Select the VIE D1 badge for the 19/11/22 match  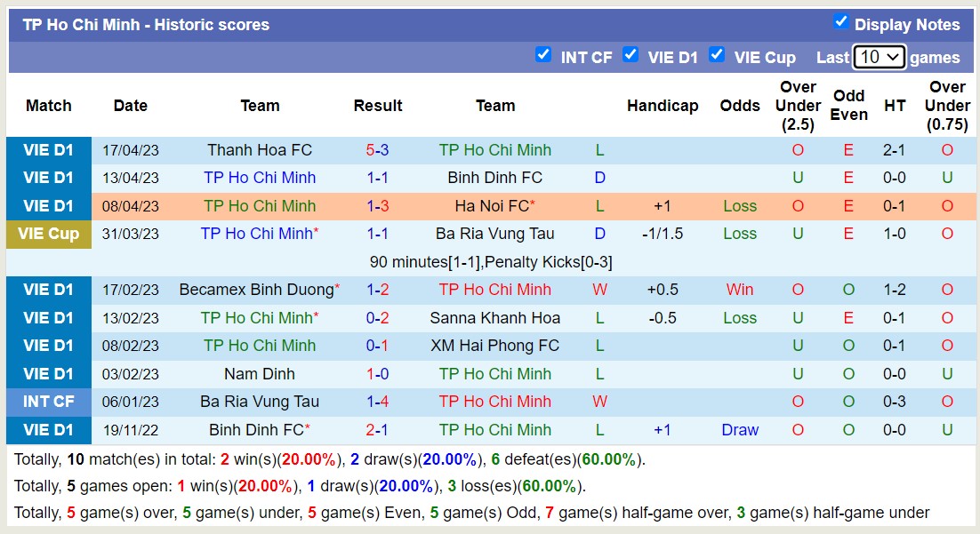tap(49, 430)
